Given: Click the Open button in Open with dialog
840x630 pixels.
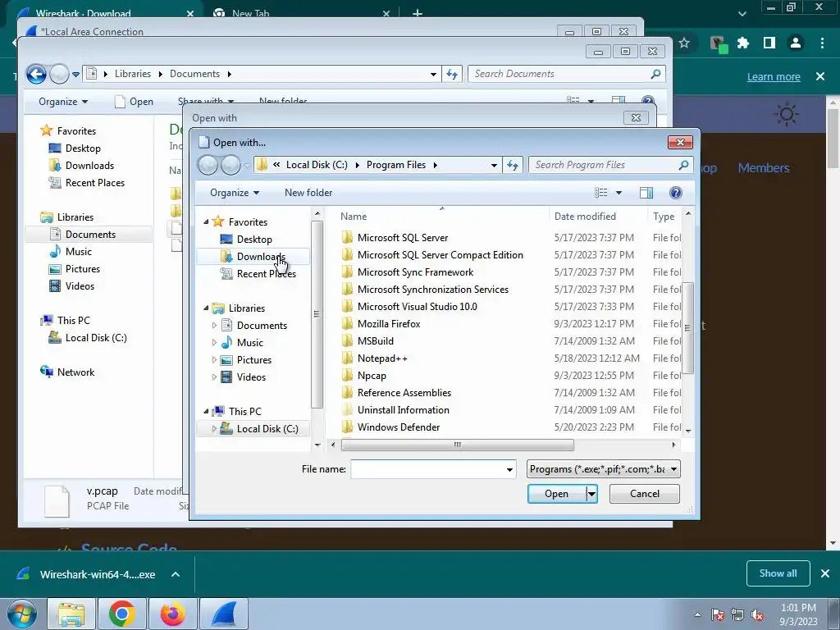Looking at the screenshot, I should [557, 494].
